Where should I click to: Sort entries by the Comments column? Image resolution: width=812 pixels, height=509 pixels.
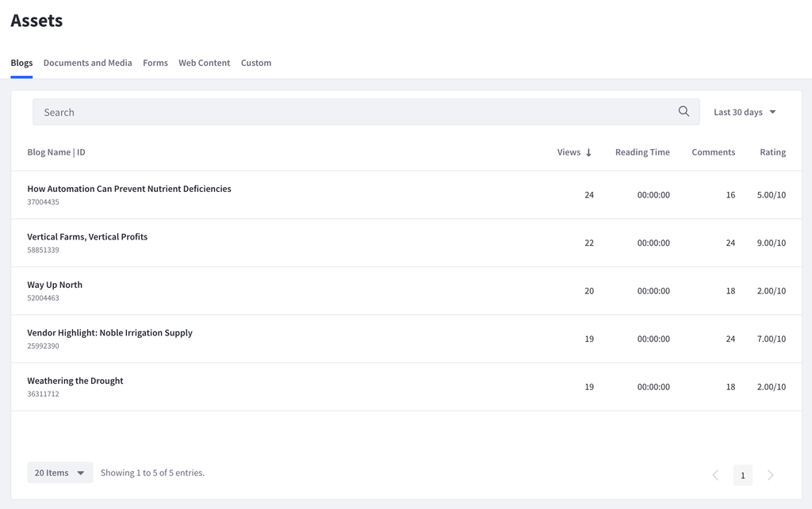pyautogui.click(x=713, y=151)
